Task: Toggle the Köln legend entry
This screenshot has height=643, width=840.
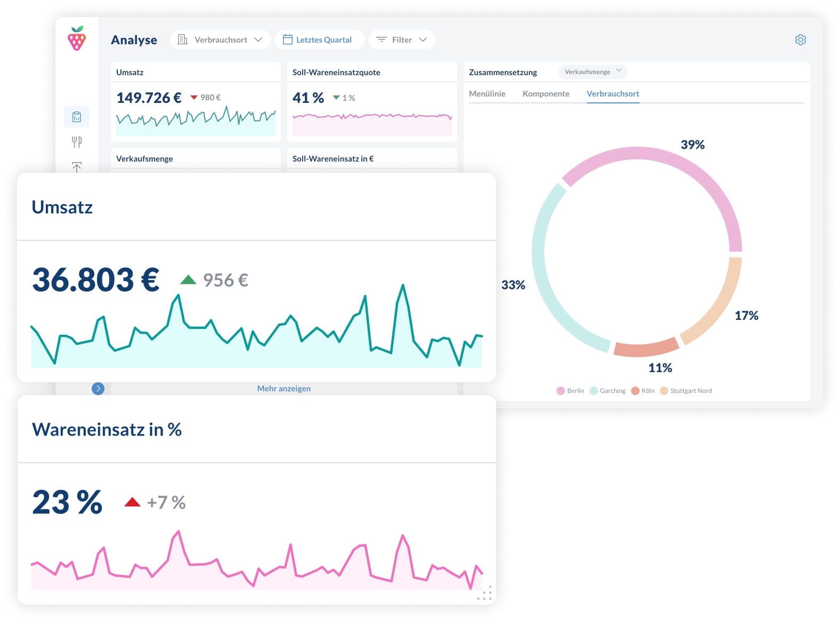Action: (643, 391)
